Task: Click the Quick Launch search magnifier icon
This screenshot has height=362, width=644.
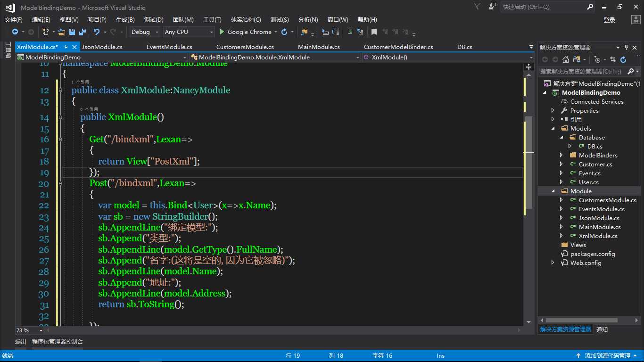Action: coord(590,7)
